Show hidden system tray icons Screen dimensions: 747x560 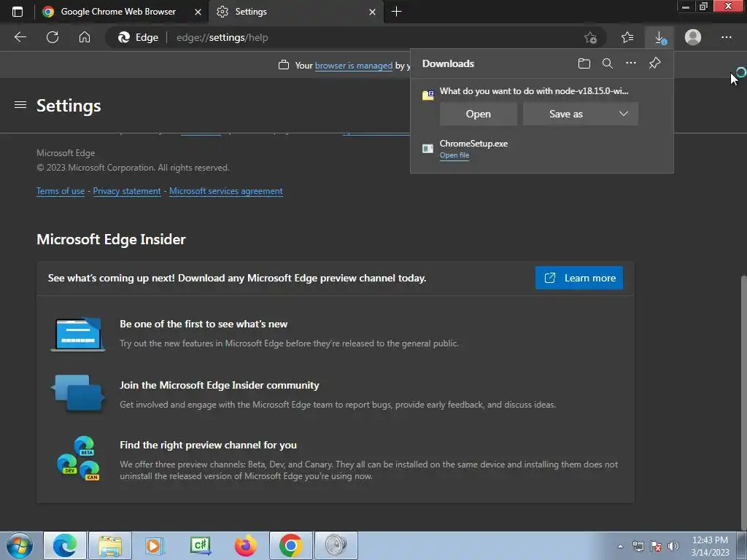pyautogui.click(x=620, y=546)
